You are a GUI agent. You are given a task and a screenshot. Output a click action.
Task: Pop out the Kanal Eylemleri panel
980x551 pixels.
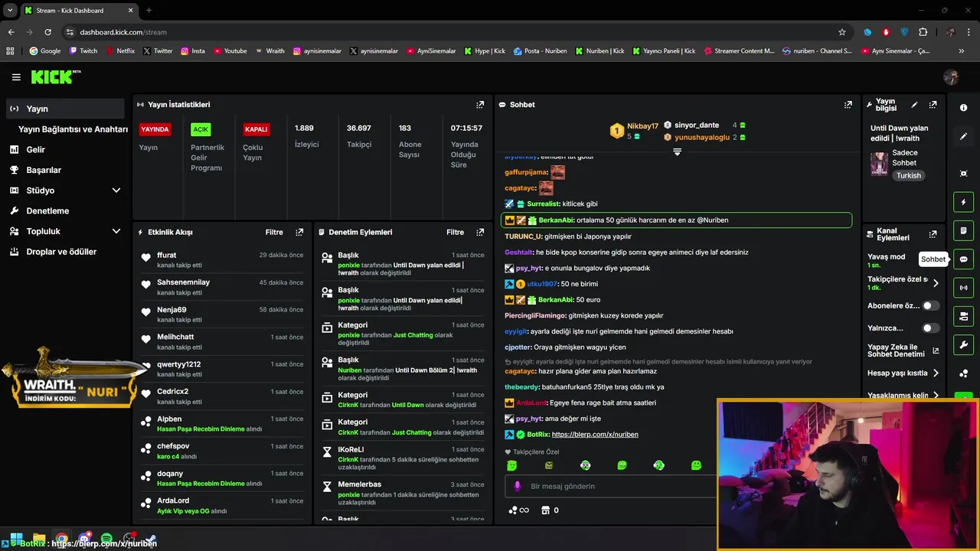[933, 234]
